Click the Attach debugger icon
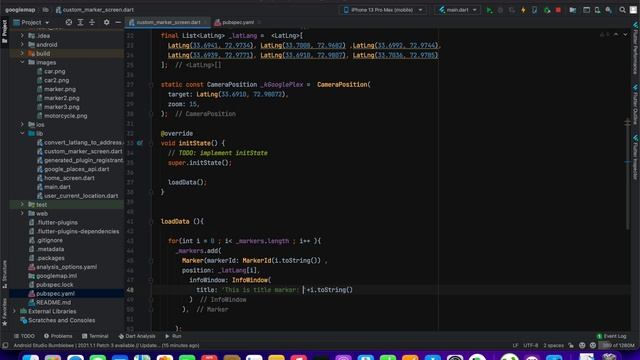This screenshot has height=360, width=640. 547,10
